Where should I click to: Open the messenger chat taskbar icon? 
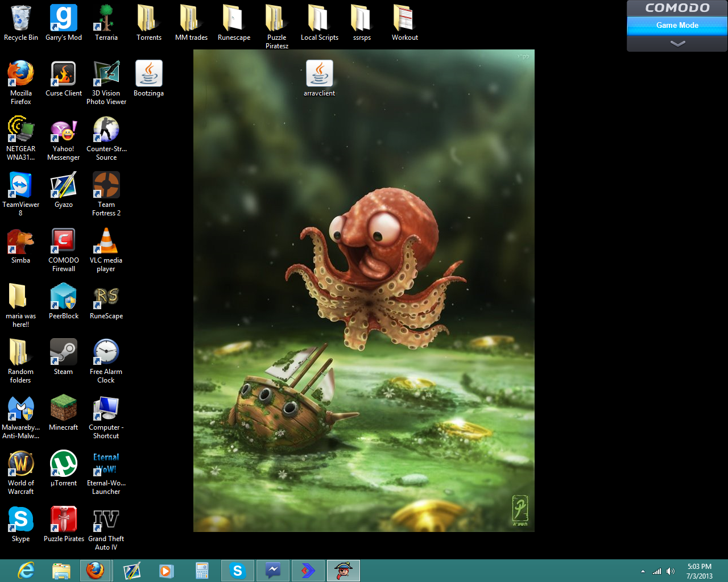(273, 571)
